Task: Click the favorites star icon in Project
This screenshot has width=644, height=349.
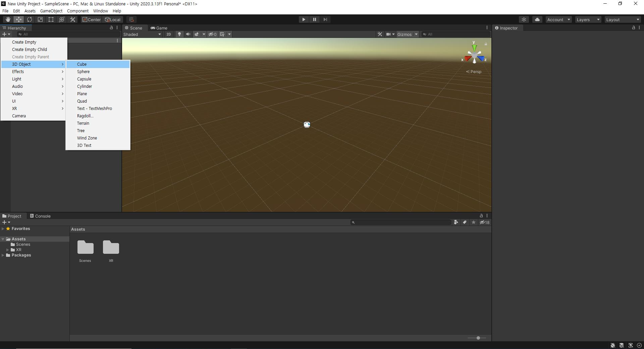Action: pos(473,222)
